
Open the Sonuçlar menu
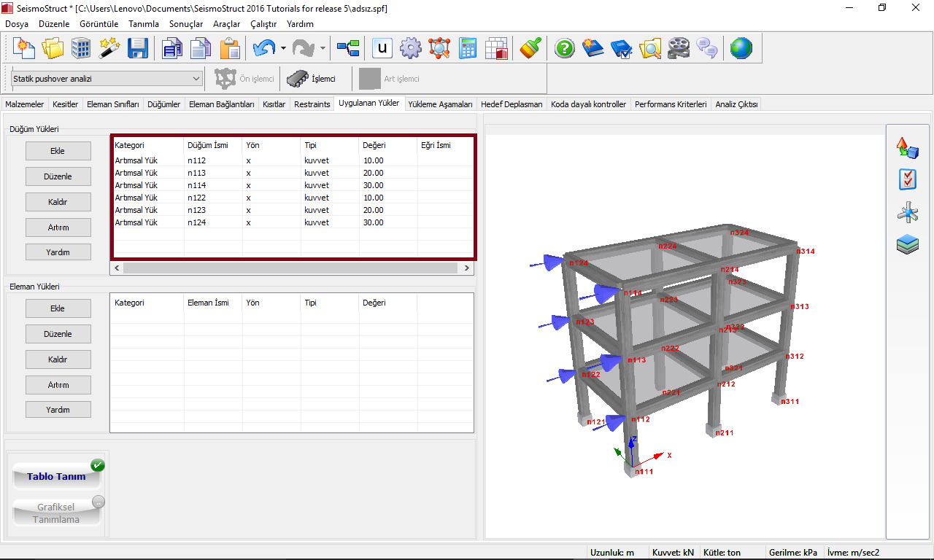(x=185, y=24)
